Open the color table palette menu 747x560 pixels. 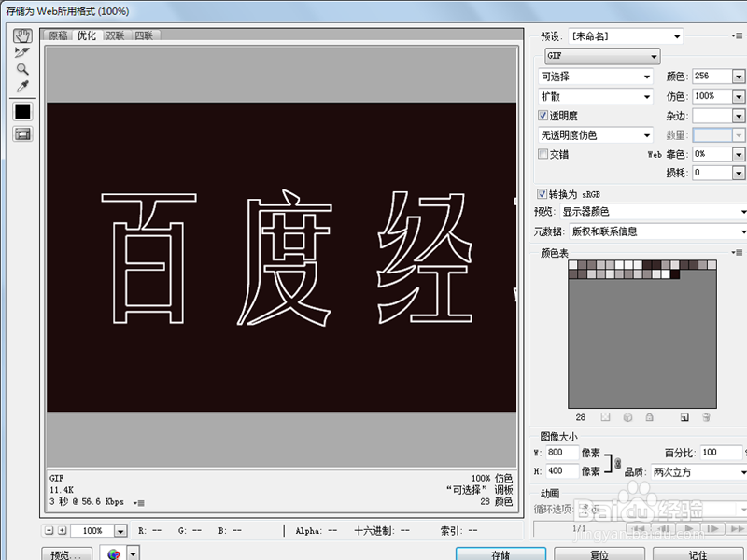pyautogui.click(x=737, y=252)
